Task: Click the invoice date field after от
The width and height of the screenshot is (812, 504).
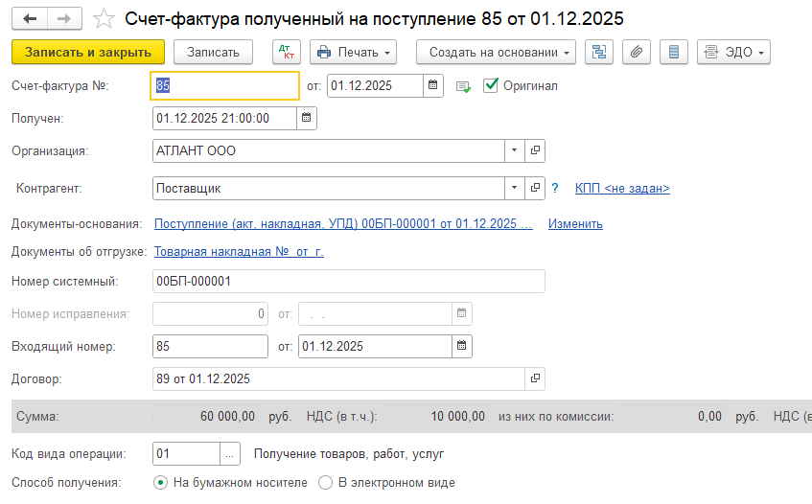Action: click(376, 85)
